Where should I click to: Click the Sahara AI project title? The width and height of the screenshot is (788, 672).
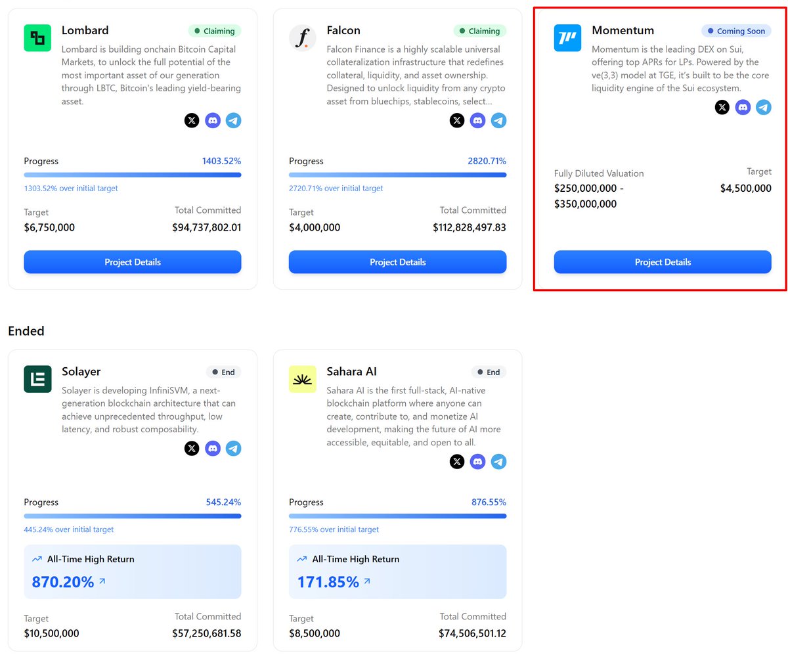352,372
